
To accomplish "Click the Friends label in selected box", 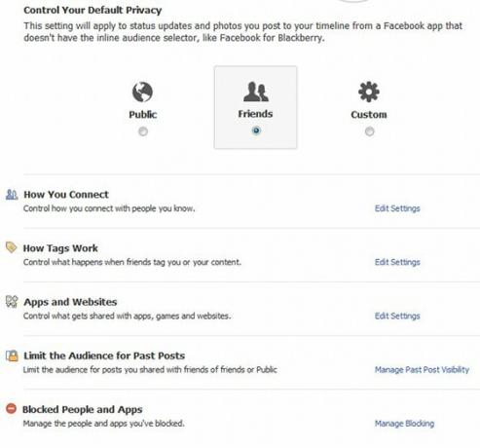I will (255, 114).
